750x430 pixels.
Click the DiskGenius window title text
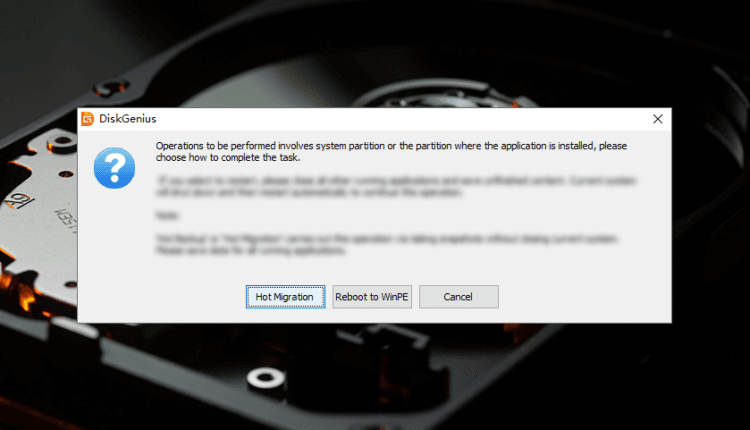(128, 119)
